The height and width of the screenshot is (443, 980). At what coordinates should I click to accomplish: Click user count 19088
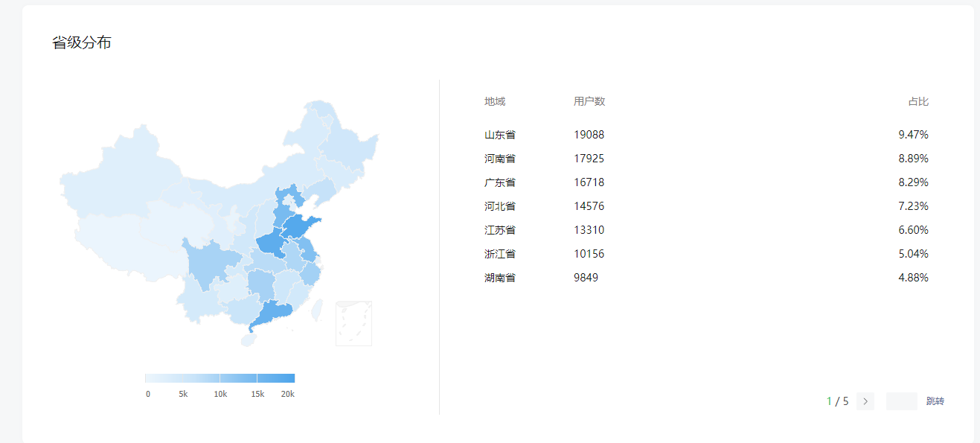589,135
